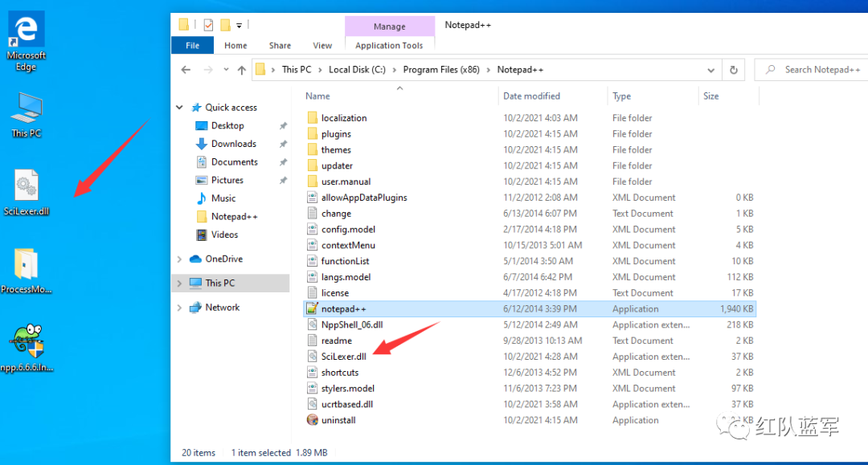Image resolution: width=868 pixels, height=465 pixels.
Task: Sort files by the Name column
Action: (x=317, y=96)
